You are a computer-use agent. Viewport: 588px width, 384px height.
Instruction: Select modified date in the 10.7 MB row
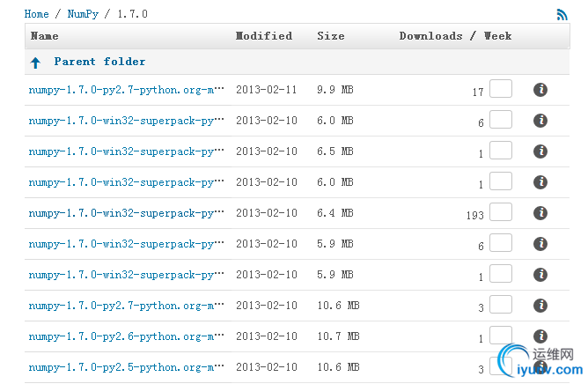click(x=266, y=336)
